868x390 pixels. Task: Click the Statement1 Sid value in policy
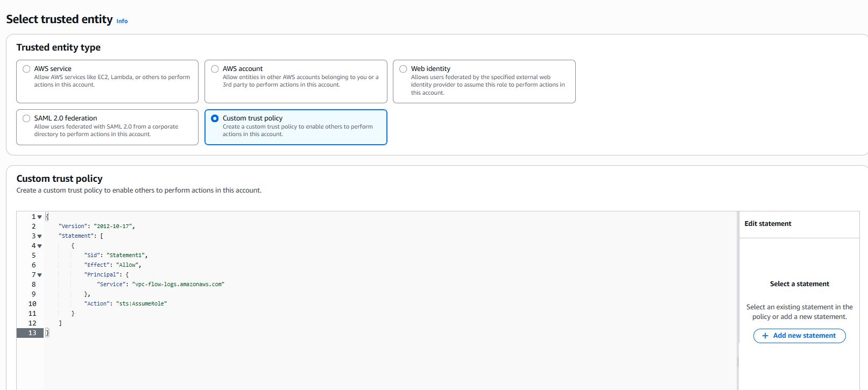click(x=126, y=256)
